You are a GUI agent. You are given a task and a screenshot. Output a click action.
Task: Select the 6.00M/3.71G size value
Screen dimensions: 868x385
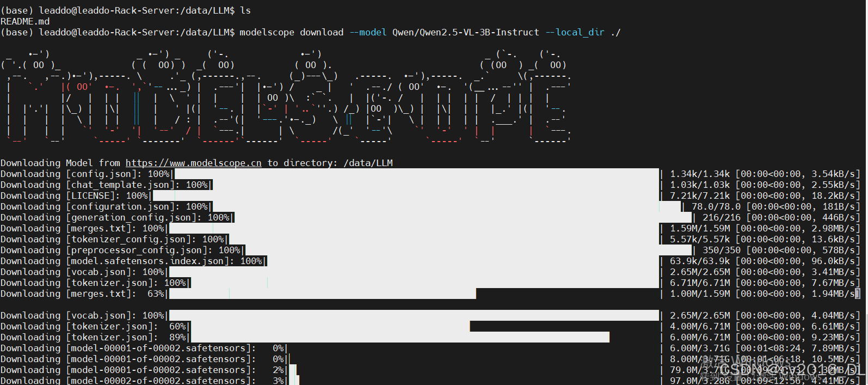click(700, 348)
